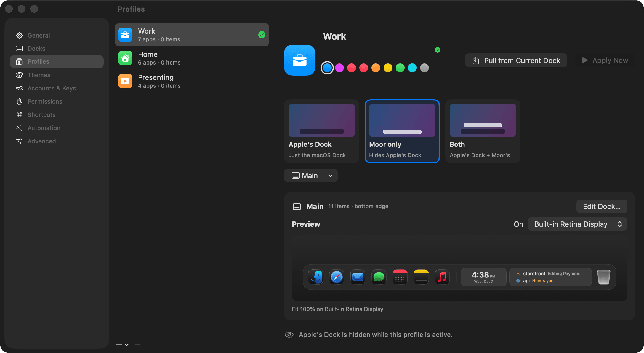Open the General settings section
The width and height of the screenshot is (644, 353).
pyautogui.click(x=57, y=35)
